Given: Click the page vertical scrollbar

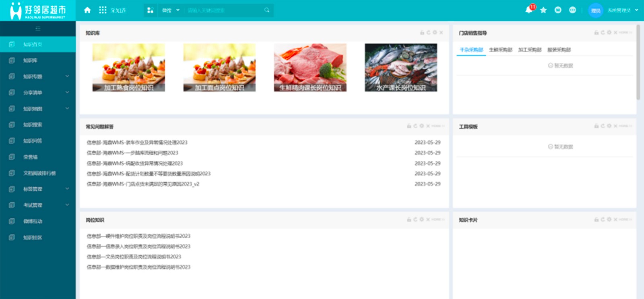Looking at the screenshot, I should 638,62.
